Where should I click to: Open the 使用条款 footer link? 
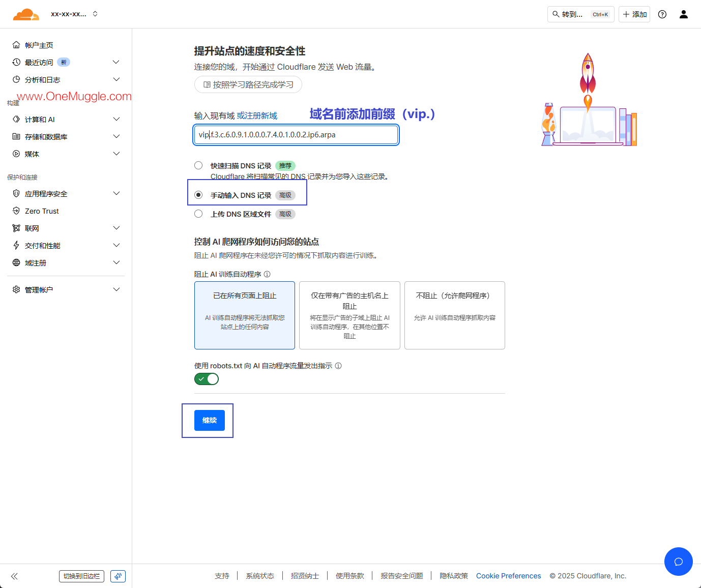point(350,576)
